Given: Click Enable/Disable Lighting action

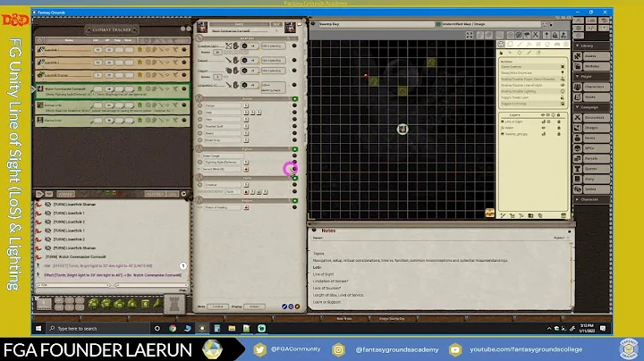Looking at the screenshot, I should (x=532, y=91).
